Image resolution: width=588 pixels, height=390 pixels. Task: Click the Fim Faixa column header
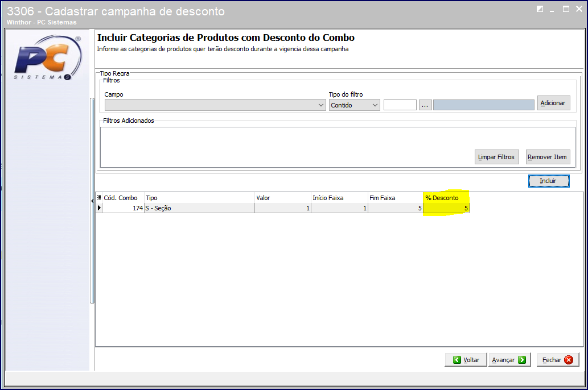point(396,198)
